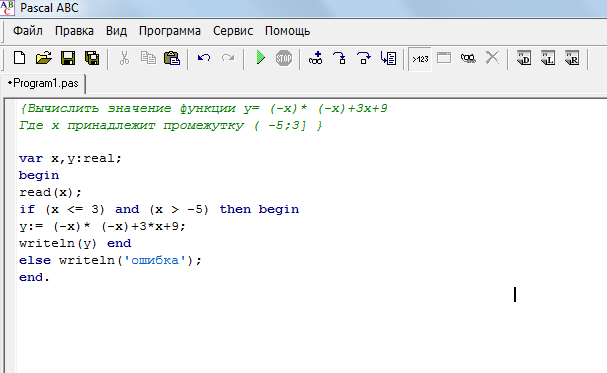The width and height of the screenshot is (607, 373).
Task: Add watch expression with glasses icon
Action: tap(316, 58)
